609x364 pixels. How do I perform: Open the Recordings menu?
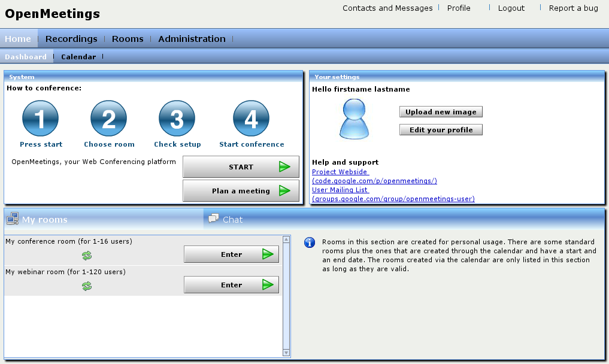click(x=71, y=39)
